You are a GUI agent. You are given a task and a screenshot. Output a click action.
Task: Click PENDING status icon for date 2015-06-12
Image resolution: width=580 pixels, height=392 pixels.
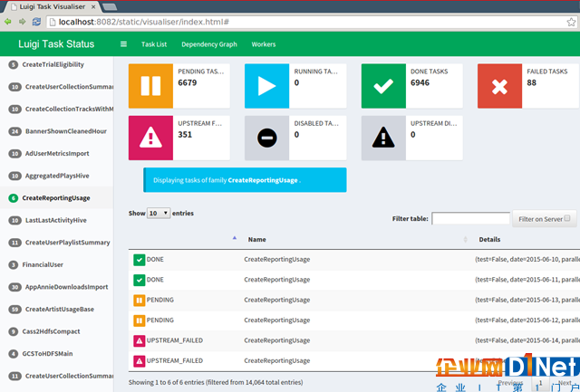point(139,320)
